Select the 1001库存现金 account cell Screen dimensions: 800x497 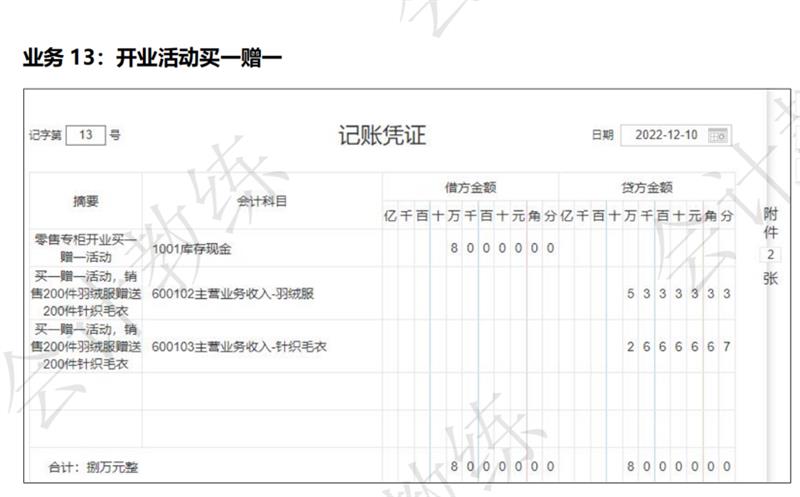[x=261, y=246]
